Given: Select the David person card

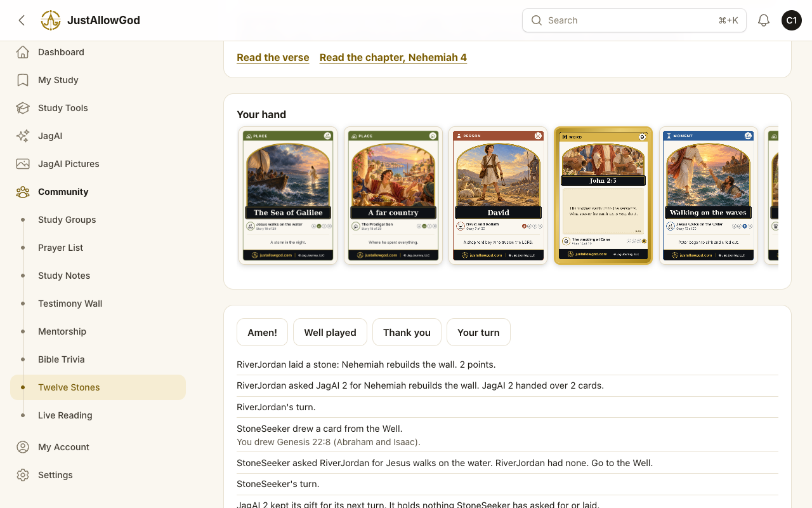Looking at the screenshot, I should pos(498,196).
